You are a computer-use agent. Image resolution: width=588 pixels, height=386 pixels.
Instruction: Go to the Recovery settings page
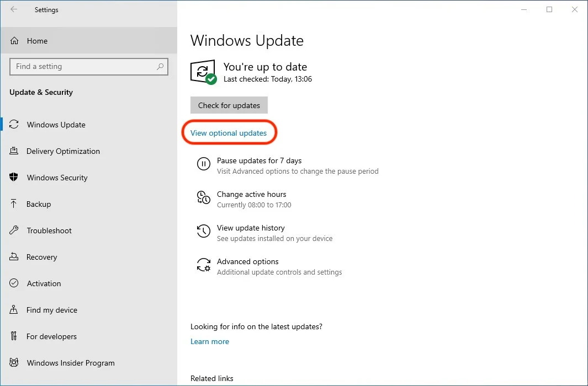pos(41,257)
